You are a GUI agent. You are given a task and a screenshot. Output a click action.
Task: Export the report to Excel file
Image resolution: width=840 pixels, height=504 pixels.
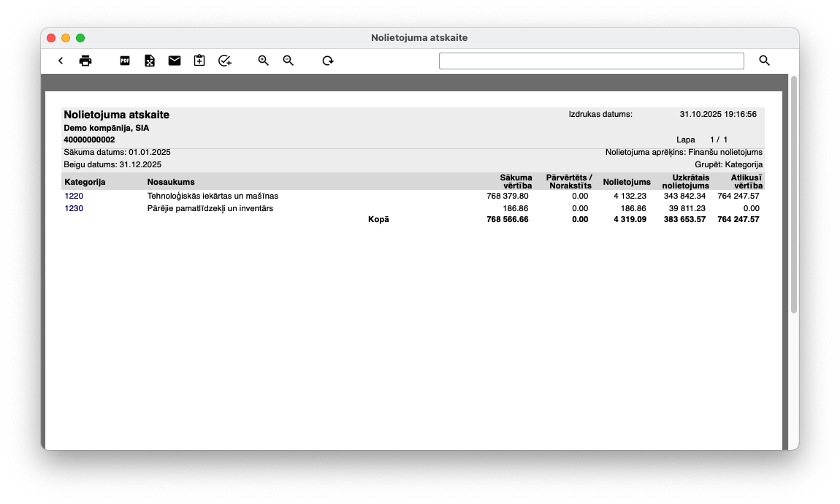point(150,61)
